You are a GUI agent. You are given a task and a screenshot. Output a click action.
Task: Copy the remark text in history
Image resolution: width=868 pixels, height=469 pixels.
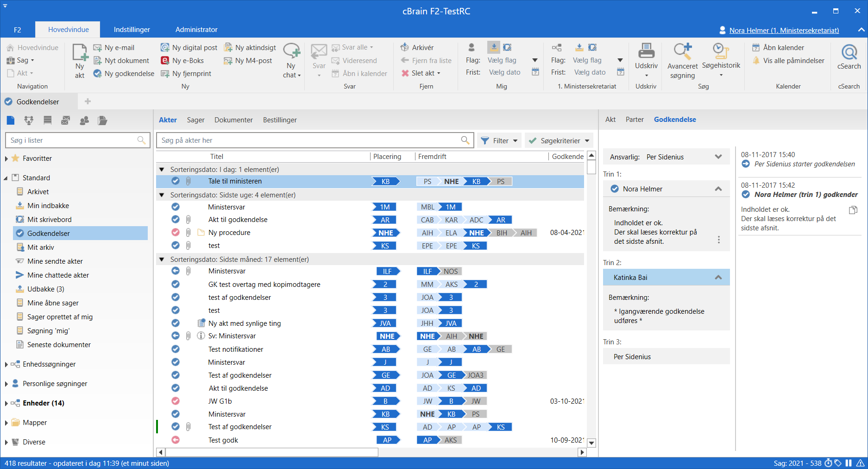coord(853,210)
